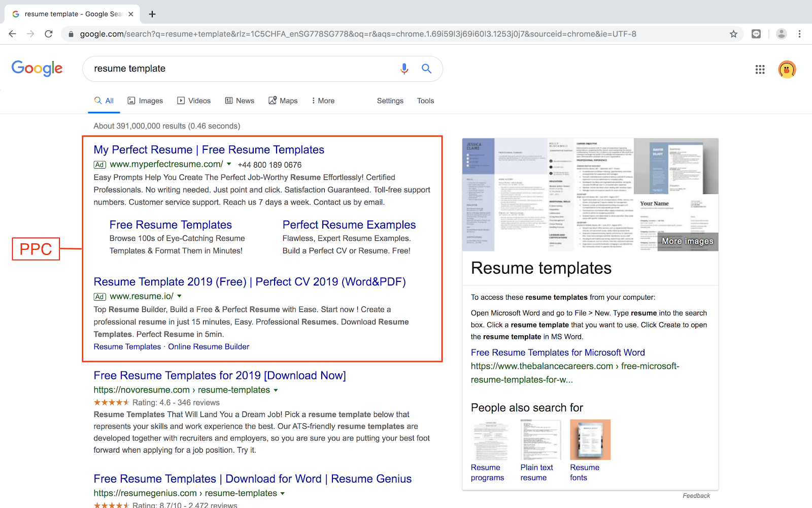Screen dimensions: 812x508
Task: Open the Jessica Claire resume thumbnail
Action: [x=504, y=195]
